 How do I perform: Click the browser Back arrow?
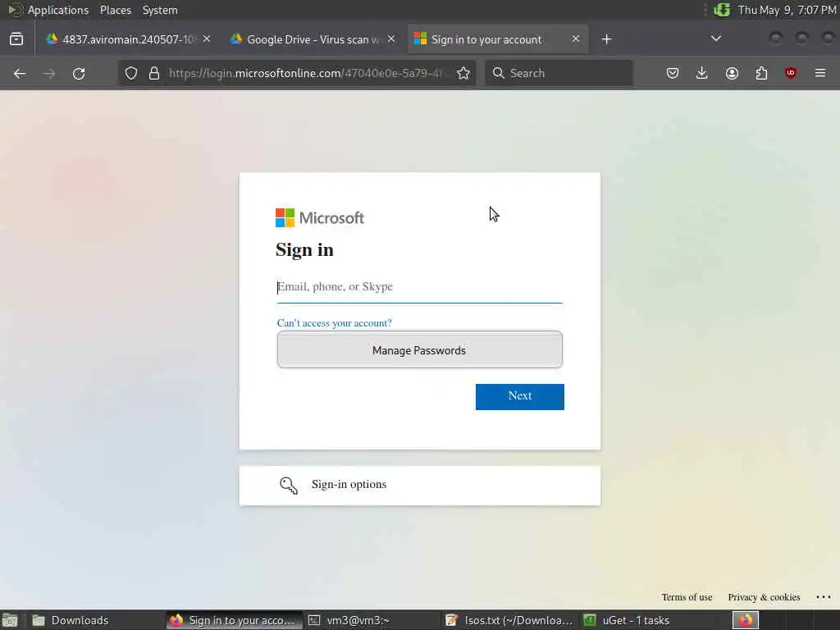20,73
